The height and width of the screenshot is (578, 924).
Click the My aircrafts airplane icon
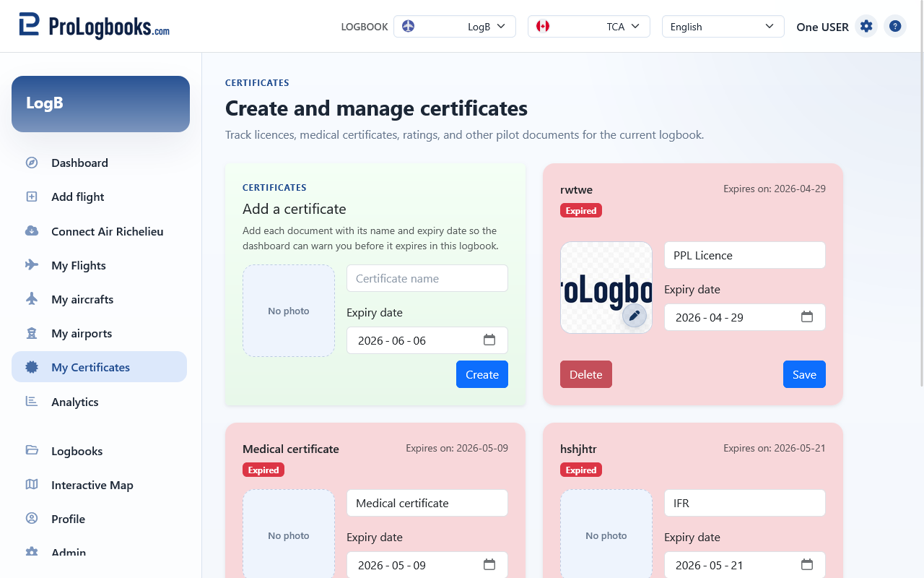coord(32,299)
